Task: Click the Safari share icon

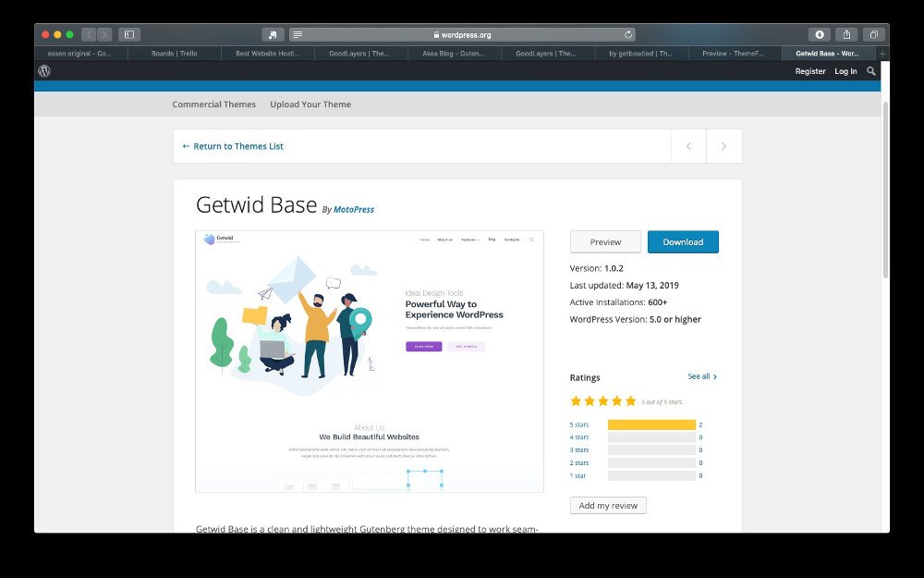Action: [x=846, y=35]
